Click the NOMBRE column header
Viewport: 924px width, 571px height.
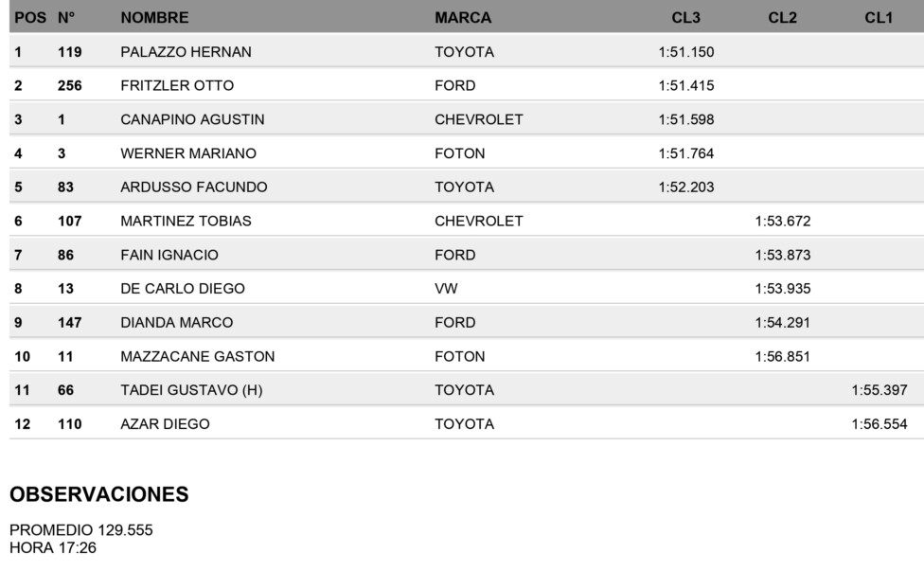coord(154,18)
